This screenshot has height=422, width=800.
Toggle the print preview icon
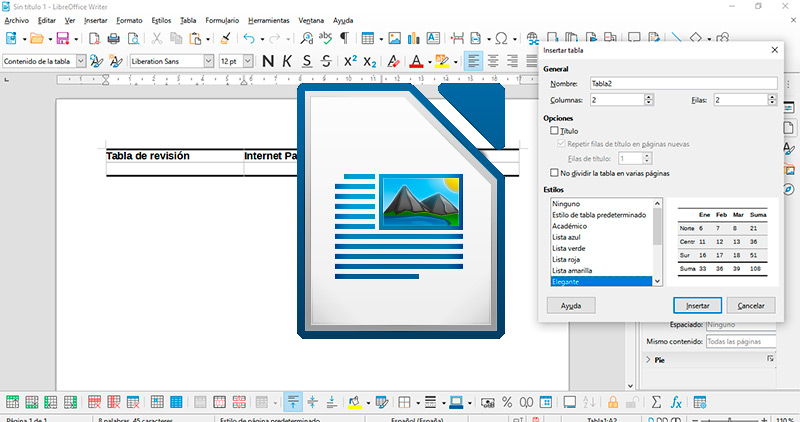coord(133,38)
